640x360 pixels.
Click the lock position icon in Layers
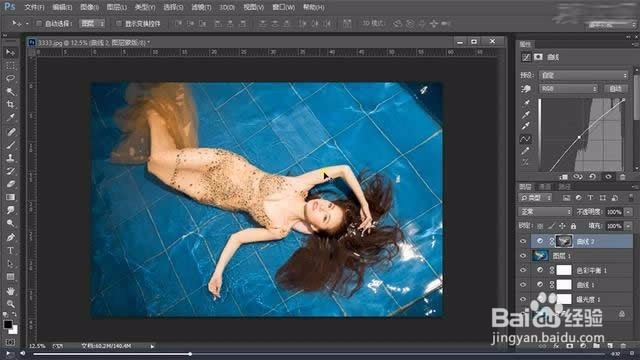pyautogui.click(x=562, y=226)
